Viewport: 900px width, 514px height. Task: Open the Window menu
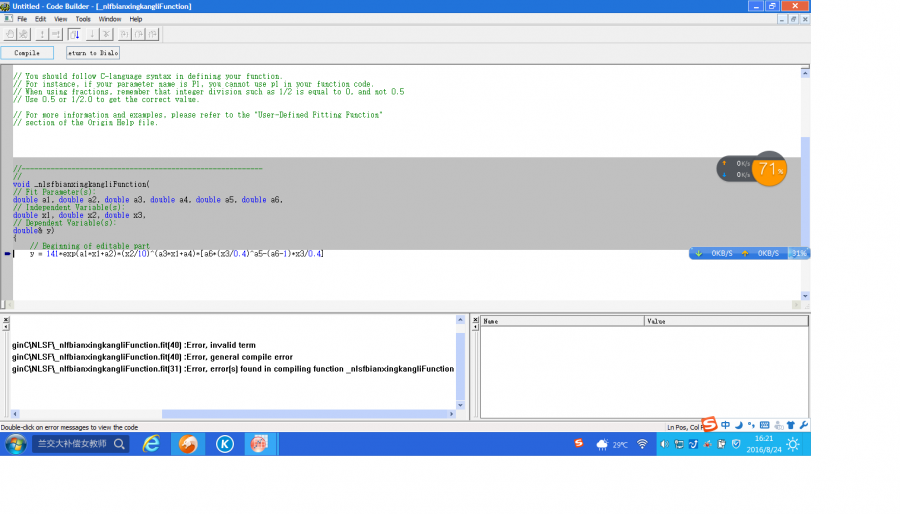[x=110, y=19]
